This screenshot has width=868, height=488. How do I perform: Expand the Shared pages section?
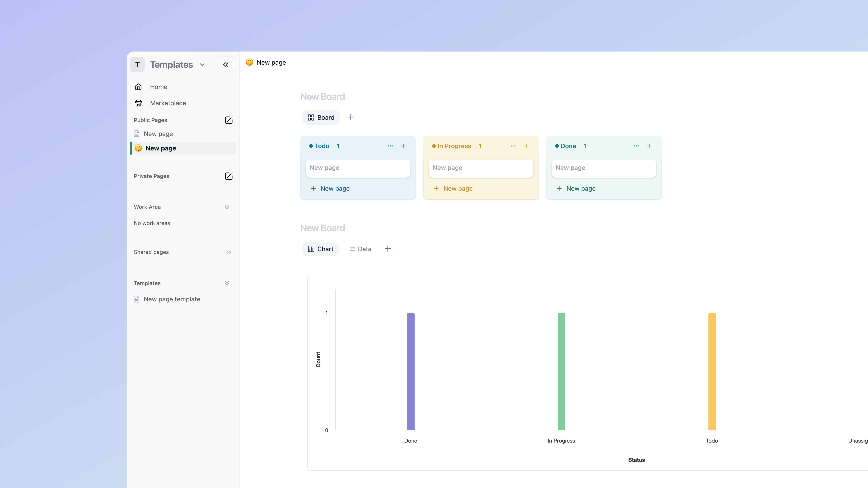[228, 252]
